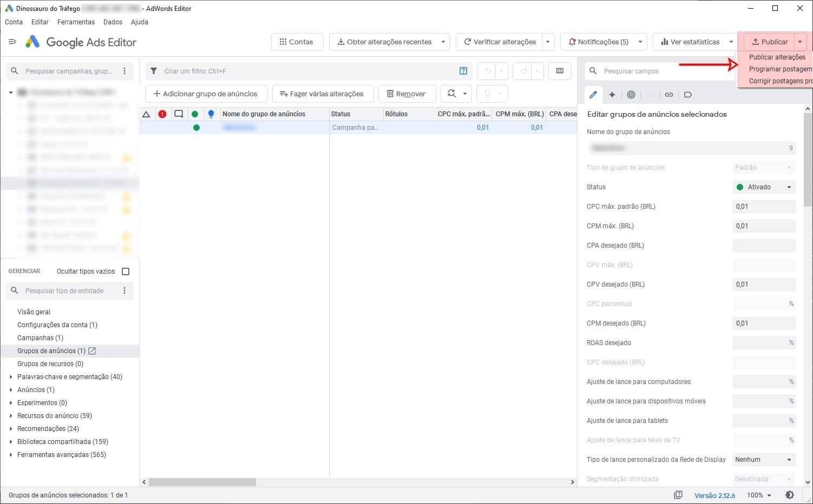Sort by the Nome do grupo de anúncios column
This screenshot has width=813, height=504.
(x=275, y=114)
